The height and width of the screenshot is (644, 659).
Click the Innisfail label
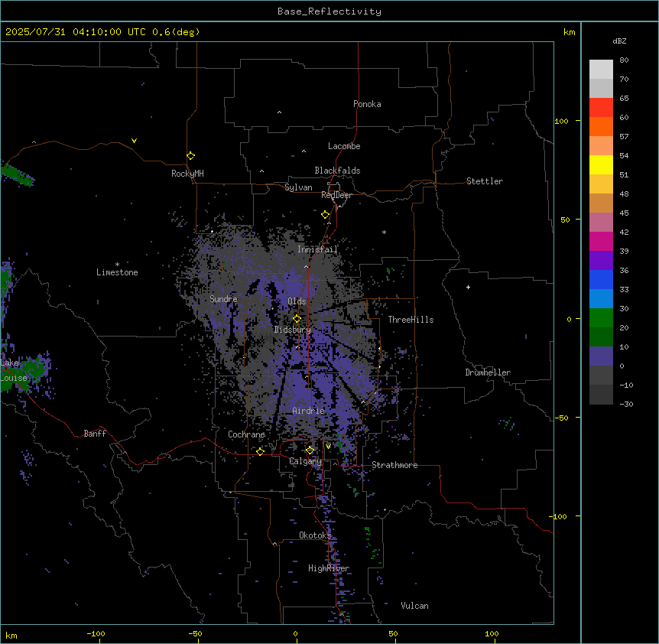coord(317,249)
